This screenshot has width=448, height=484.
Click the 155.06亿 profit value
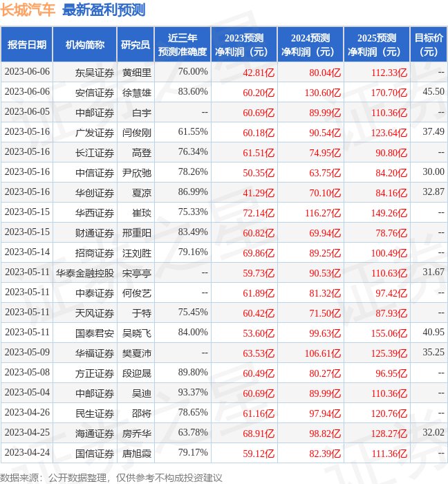click(x=389, y=334)
